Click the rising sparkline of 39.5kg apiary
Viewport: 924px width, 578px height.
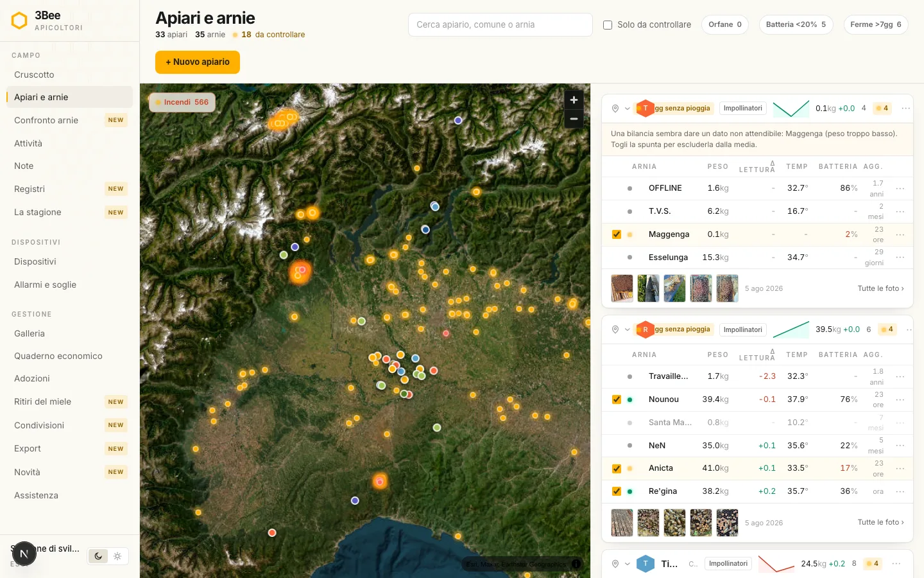[x=791, y=329]
